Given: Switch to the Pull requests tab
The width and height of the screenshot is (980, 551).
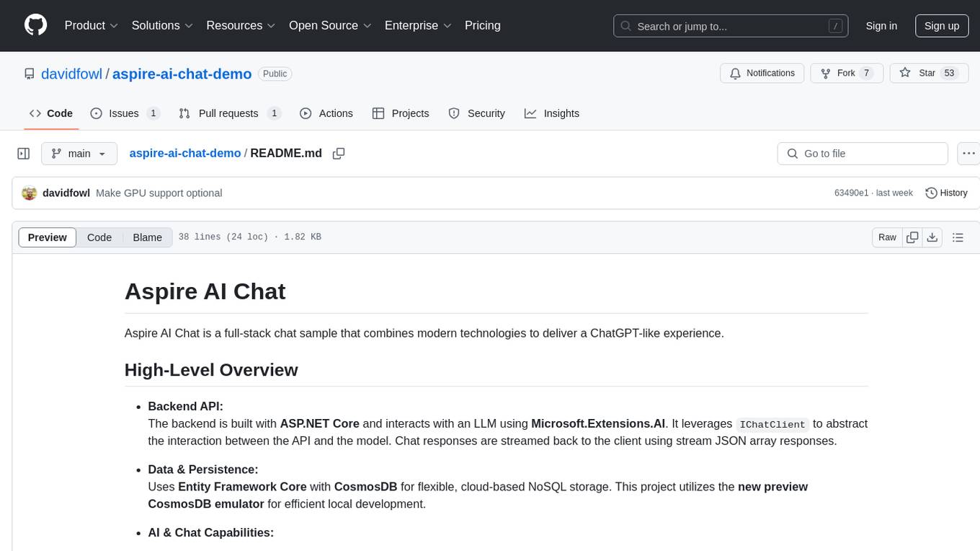Looking at the screenshot, I should click(229, 113).
